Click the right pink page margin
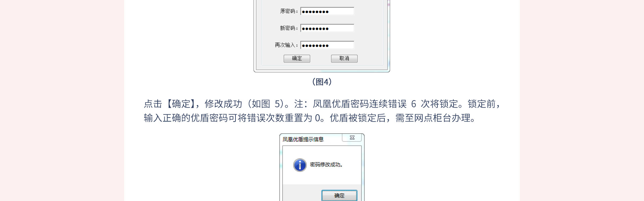Viewport: 644px width, 201px height. click(x=582, y=100)
